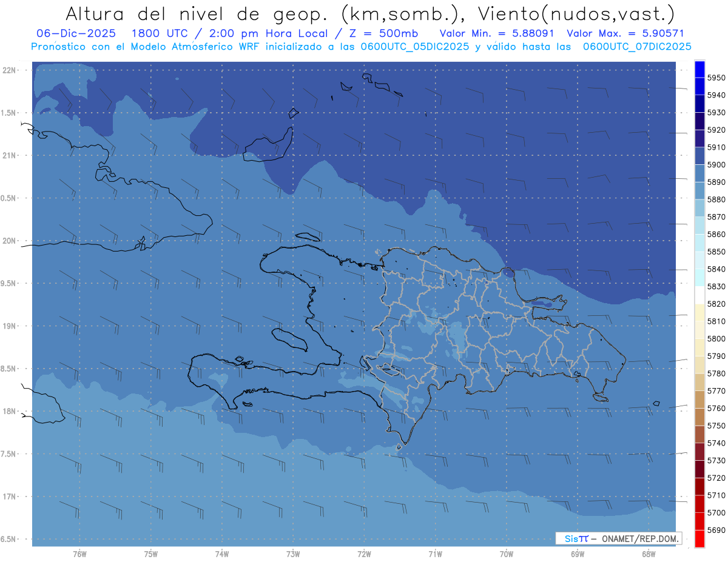This screenshot has width=728, height=562.
Task: Click the '69W' longitude axis label
Action: (578, 555)
